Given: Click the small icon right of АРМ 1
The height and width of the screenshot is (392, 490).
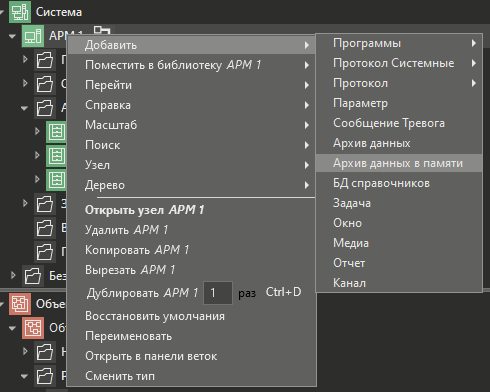Looking at the screenshot, I should click(x=102, y=31).
